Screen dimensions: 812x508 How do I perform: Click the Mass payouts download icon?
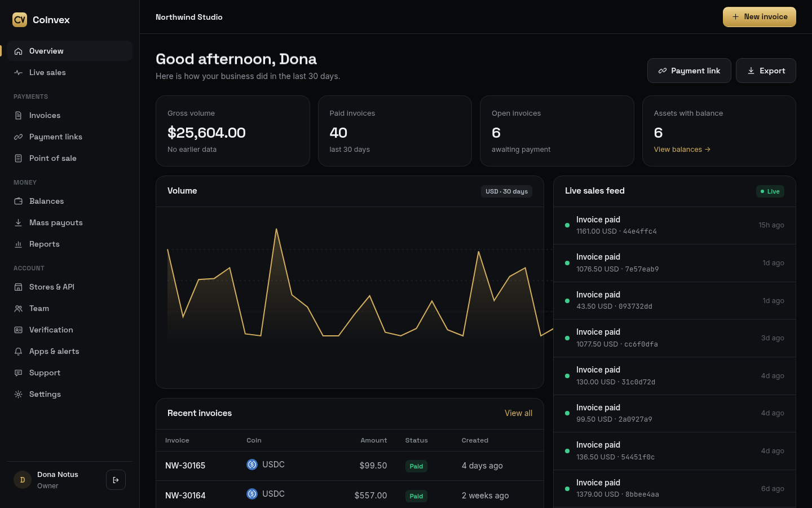point(19,223)
